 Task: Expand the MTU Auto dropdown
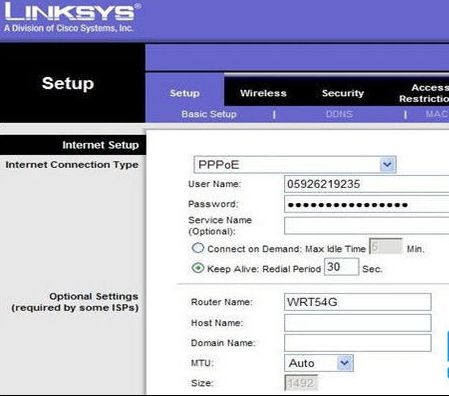pos(319,363)
